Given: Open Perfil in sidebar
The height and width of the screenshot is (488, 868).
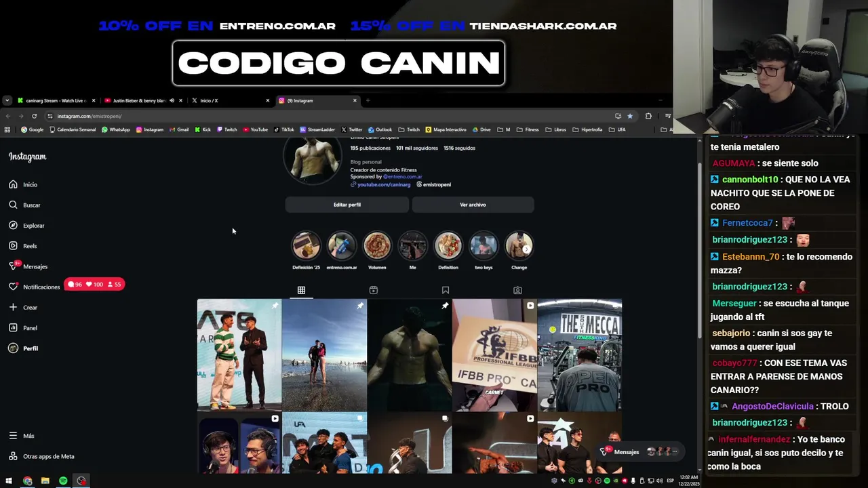Looking at the screenshot, I should point(23,348).
